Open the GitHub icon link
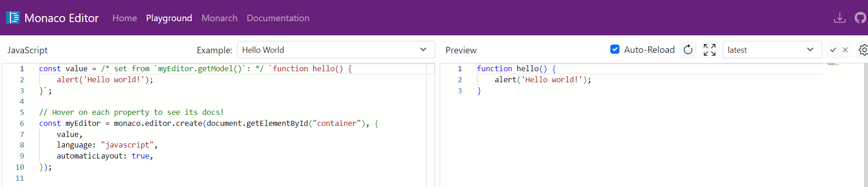 (861, 18)
